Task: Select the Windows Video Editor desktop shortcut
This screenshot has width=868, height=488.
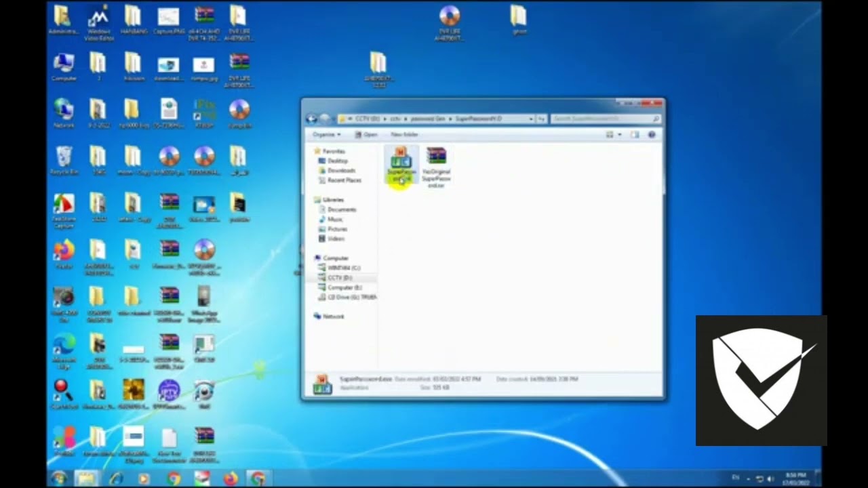Action: click(x=99, y=23)
